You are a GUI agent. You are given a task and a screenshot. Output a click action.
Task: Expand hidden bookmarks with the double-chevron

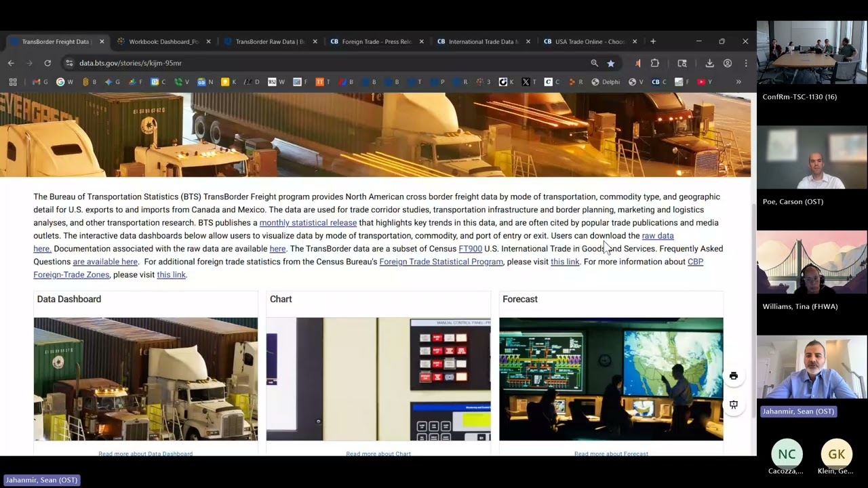click(x=738, y=82)
